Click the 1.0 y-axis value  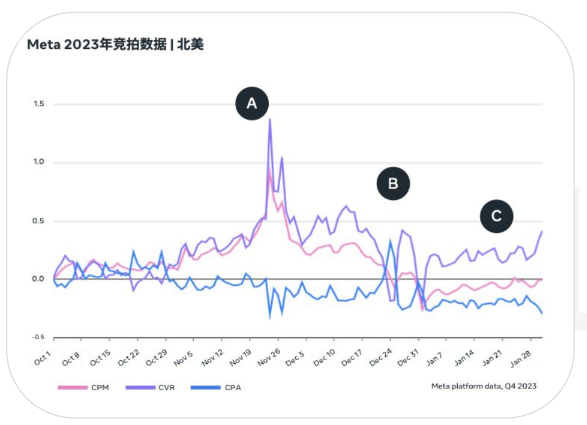39,162
